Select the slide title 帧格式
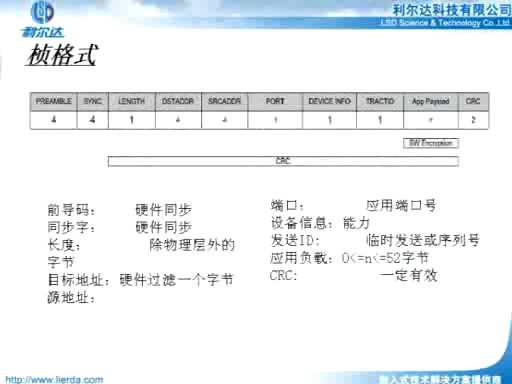Screen dimensions: 512x384 click(x=62, y=55)
